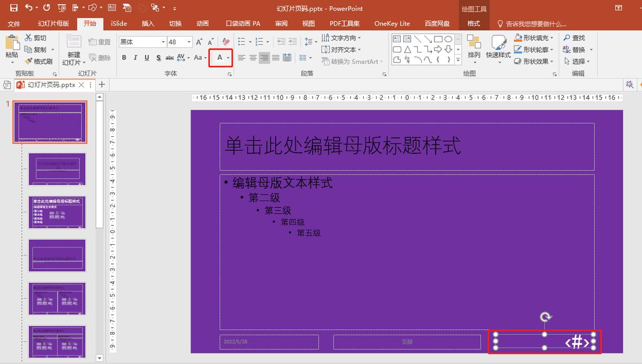Expand the shapes gallery
The image size is (642, 364).
pyautogui.click(x=458, y=60)
